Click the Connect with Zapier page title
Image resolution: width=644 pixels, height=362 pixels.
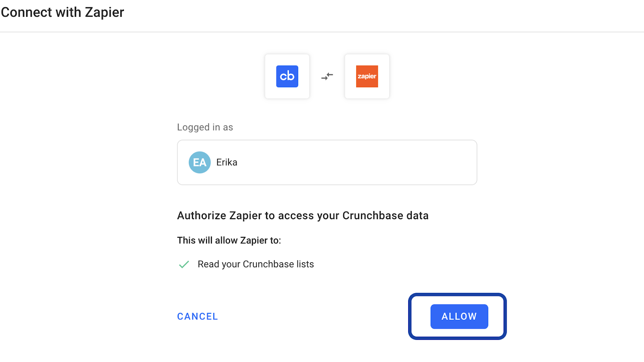click(x=62, y=12)
